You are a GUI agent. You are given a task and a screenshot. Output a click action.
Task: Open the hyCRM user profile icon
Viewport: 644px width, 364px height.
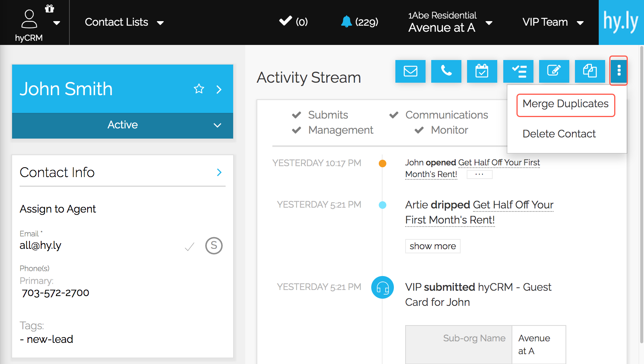click(29, 19)
